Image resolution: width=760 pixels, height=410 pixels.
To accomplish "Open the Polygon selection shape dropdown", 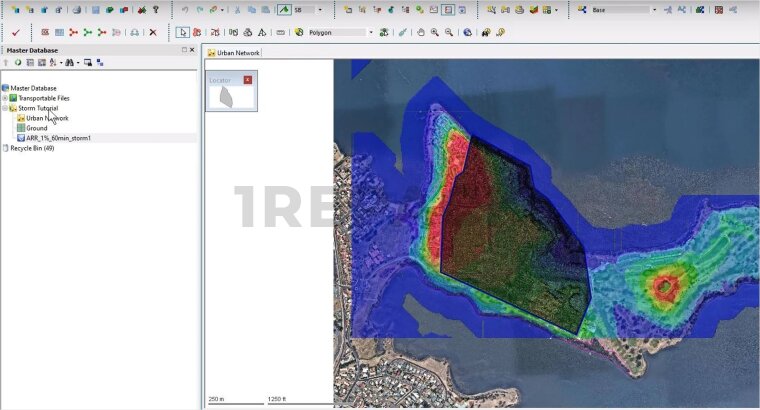I will tap(370, 32).
